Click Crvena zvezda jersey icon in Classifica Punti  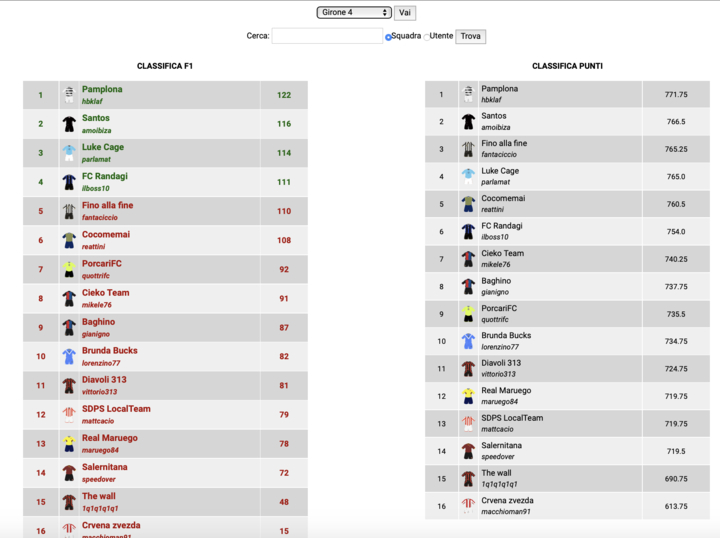coord(468,506)
